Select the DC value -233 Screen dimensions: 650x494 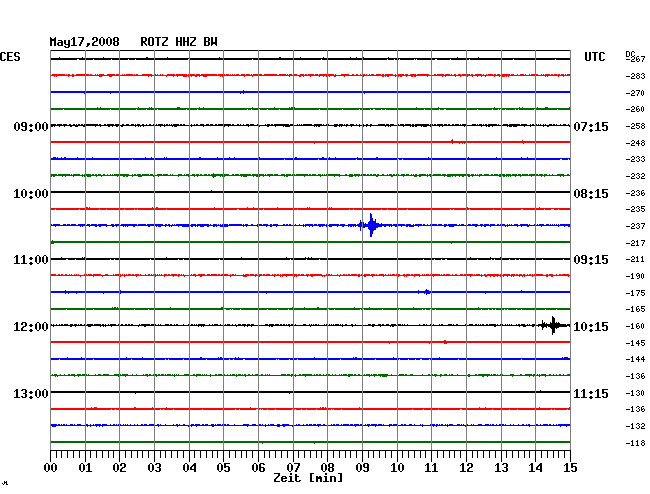tap(635, 159)
